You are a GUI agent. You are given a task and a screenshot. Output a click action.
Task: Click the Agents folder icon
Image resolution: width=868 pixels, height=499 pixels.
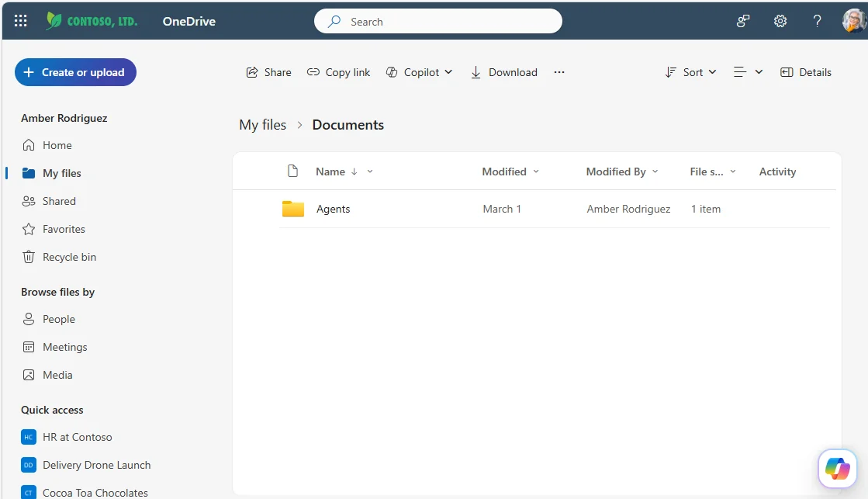pyautogui.click(x=293, y=209)
